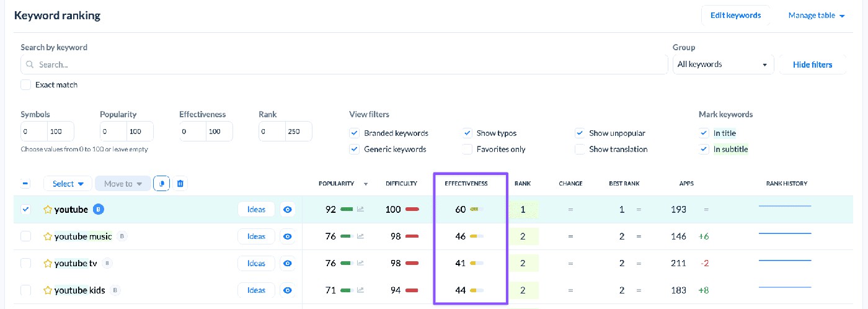Sort by Apps column header
This screenshot has width=868, height=309.
pos(687,184)
